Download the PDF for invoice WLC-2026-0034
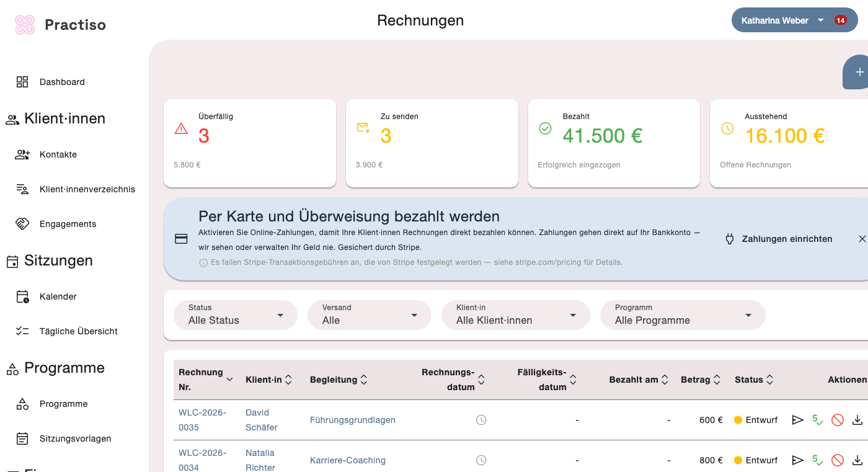The image size is (868, 472). pyautogui.click(x=857, y=460)
